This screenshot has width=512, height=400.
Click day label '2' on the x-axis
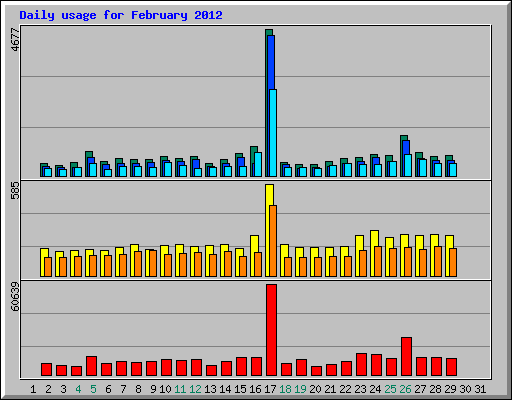[x=48, y=389]
